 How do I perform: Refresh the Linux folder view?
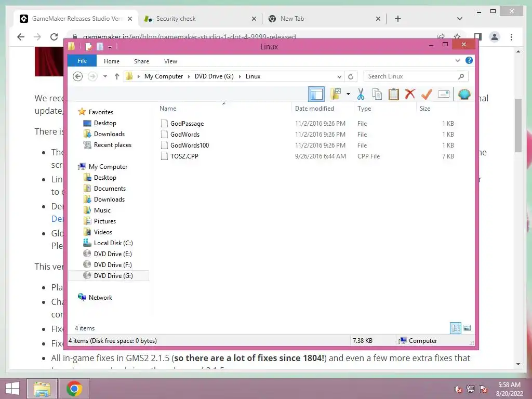(351, 76)
